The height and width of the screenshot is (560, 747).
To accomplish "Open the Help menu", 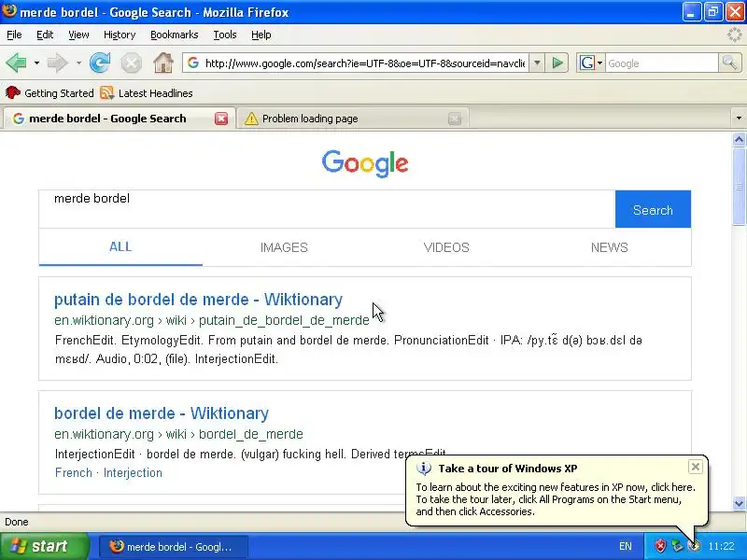I will (261, 35).
